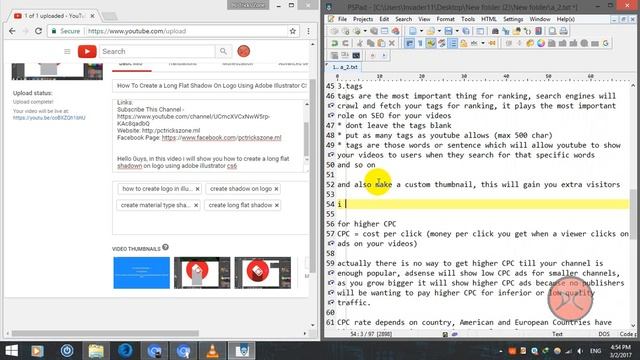Click the Chrome reload icon
Image resolution: width=640 pixels, height=360 pixels.
[x=38, y=31]
